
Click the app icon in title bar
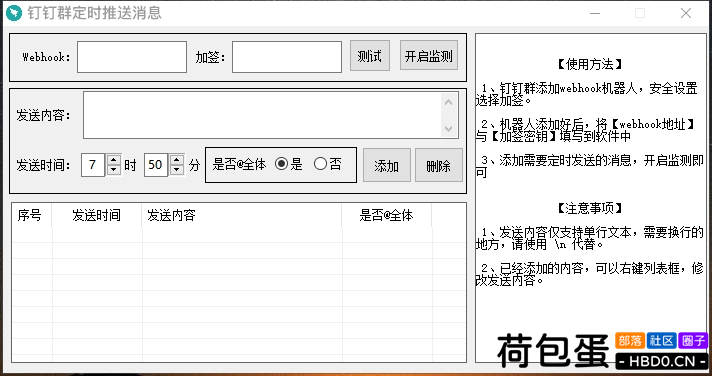[x=14, y=13]
